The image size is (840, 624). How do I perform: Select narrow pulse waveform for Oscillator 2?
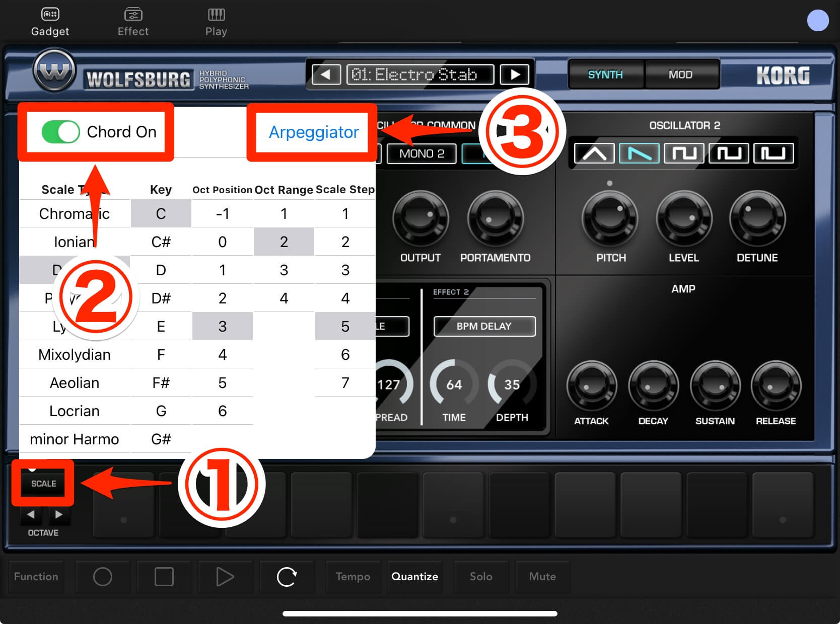point(774,153)
